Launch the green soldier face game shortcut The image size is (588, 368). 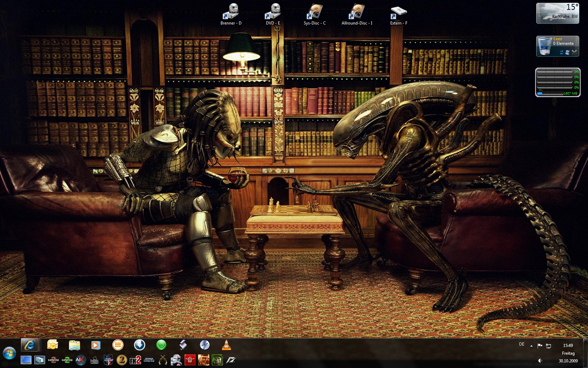[217, 360]
